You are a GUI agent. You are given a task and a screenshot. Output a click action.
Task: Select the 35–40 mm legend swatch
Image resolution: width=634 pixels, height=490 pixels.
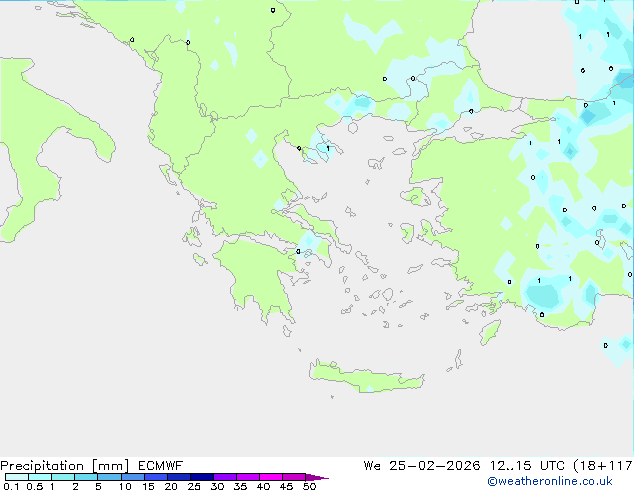[x=248, y=477]
